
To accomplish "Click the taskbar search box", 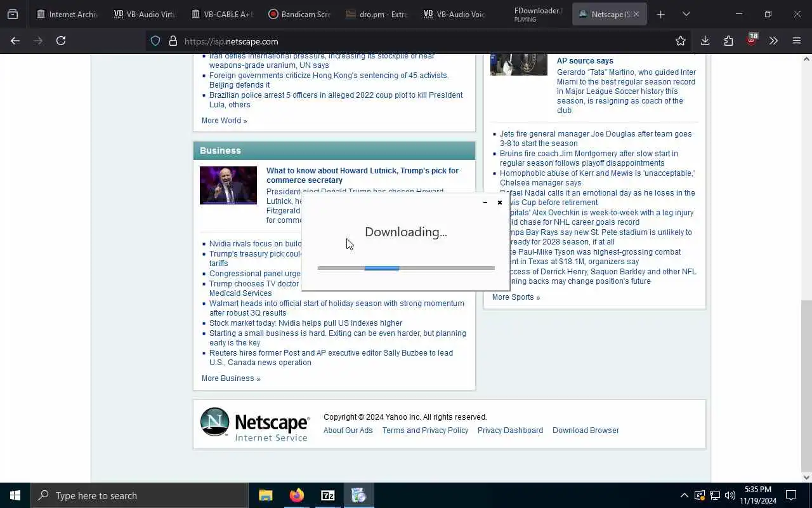I will 140,495.
